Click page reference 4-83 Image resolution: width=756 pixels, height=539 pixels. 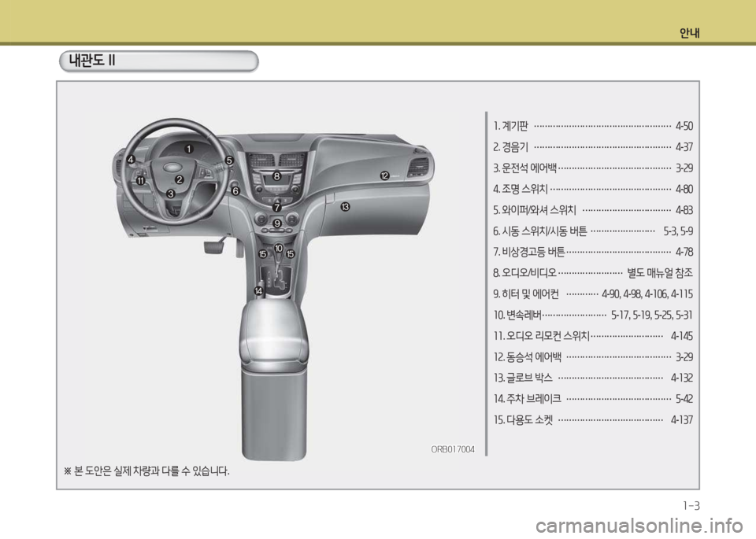coord(684,210)
